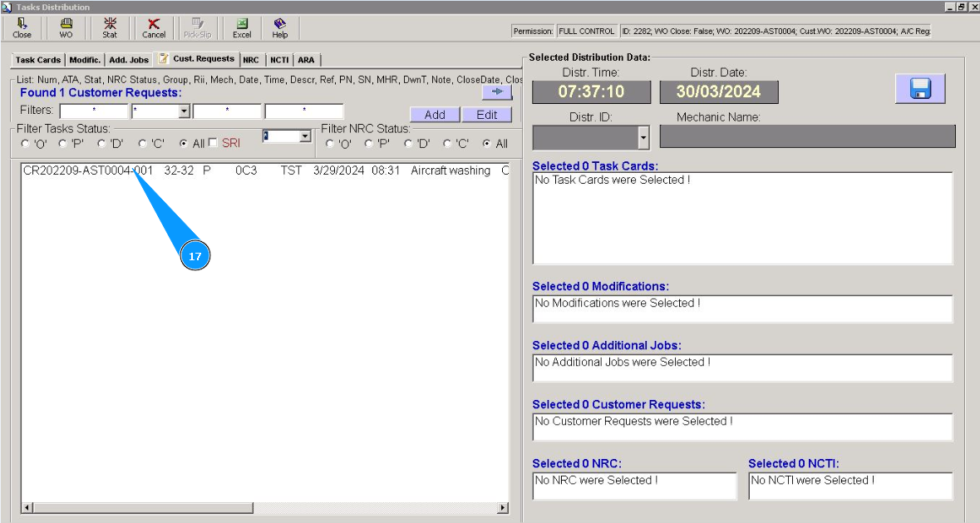Image resolution: width=980 pixels, height=523 pixels.
Task: Click the list scrollbar right arrow
Action: click(x=503, y=508)
